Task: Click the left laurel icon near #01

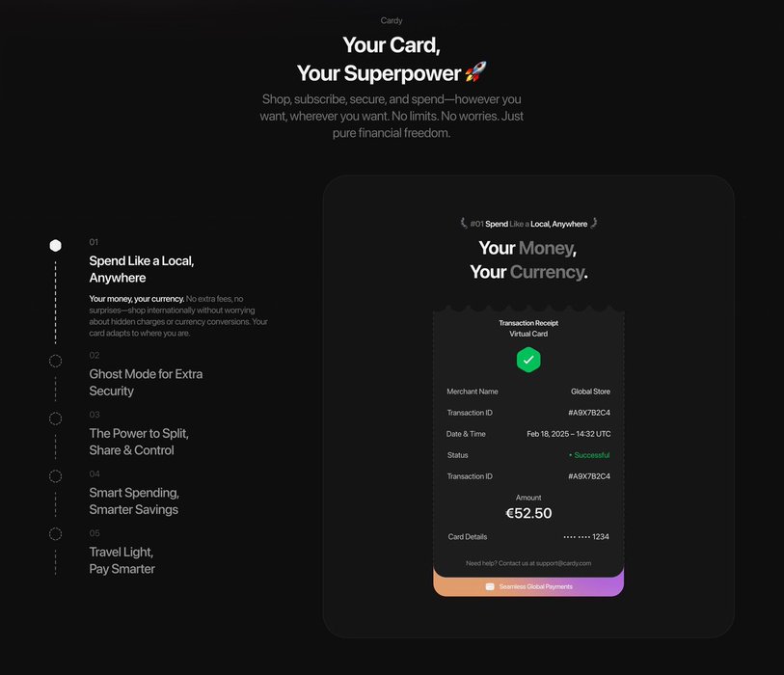Action: click(x=464, y=224)
